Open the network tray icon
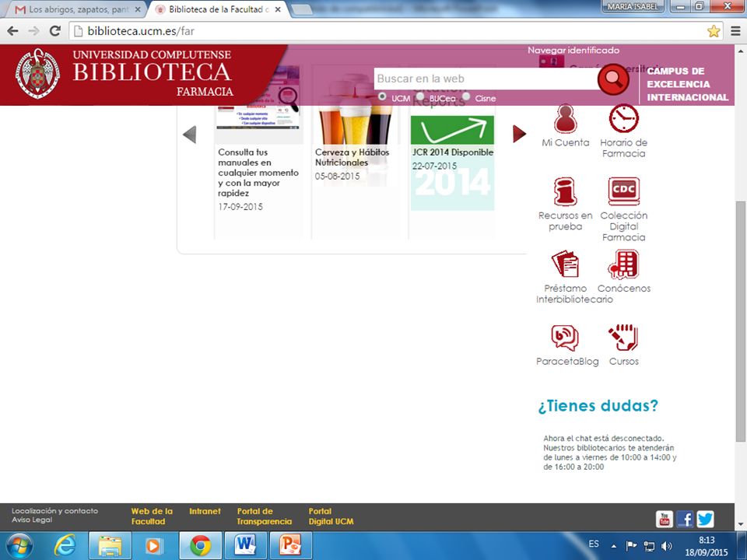Image resolution: width=747 pixels, height=560 pixels. [x=649, y=546]
